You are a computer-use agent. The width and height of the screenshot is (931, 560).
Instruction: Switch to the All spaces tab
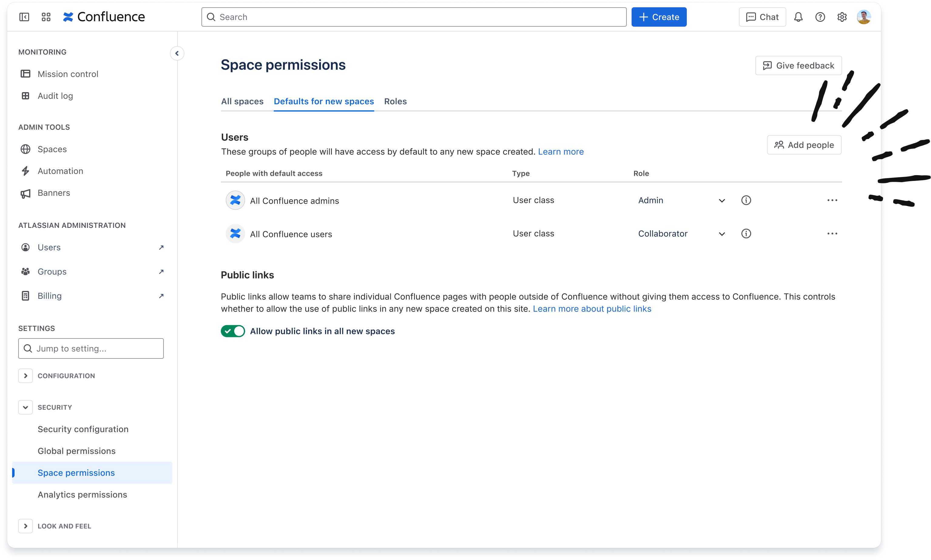pos(242,101)
